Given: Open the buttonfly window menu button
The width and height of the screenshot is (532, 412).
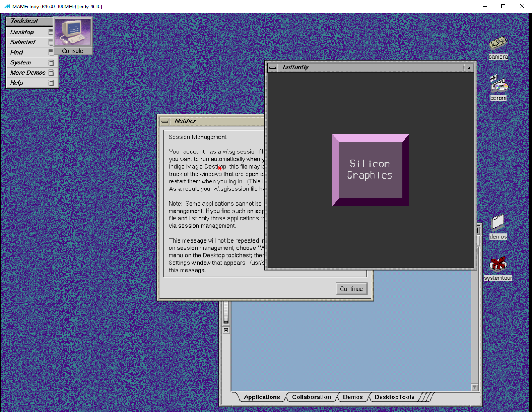Looking at the screenshot, I should coord(273,68).
